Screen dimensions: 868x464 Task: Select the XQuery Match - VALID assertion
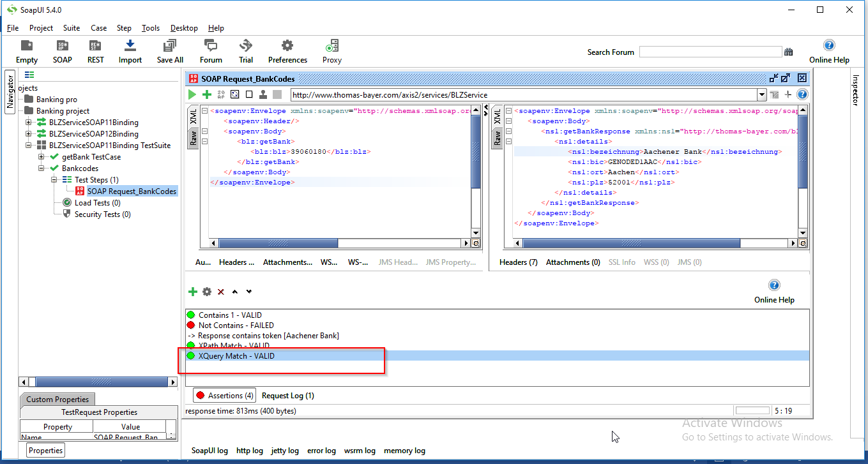[497, 356]
